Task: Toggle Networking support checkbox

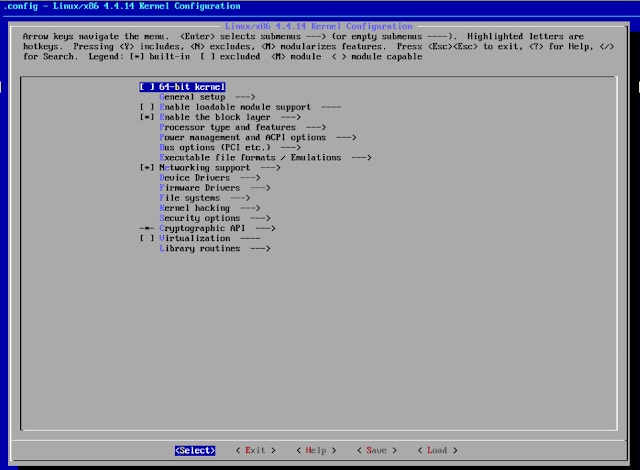Action: 147,168
